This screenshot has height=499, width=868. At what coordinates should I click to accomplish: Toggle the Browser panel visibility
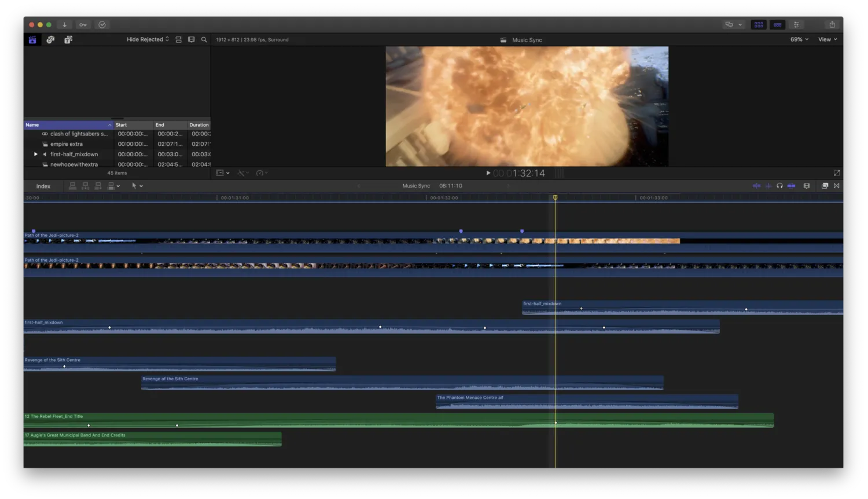[759, 24]
